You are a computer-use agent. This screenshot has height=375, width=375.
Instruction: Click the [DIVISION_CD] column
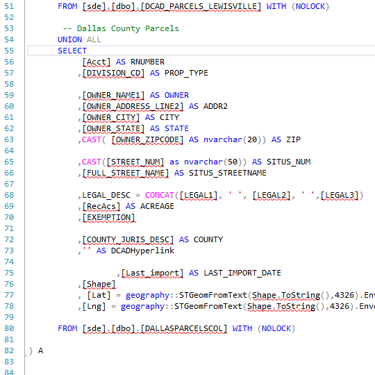click(x=113, y=73)
